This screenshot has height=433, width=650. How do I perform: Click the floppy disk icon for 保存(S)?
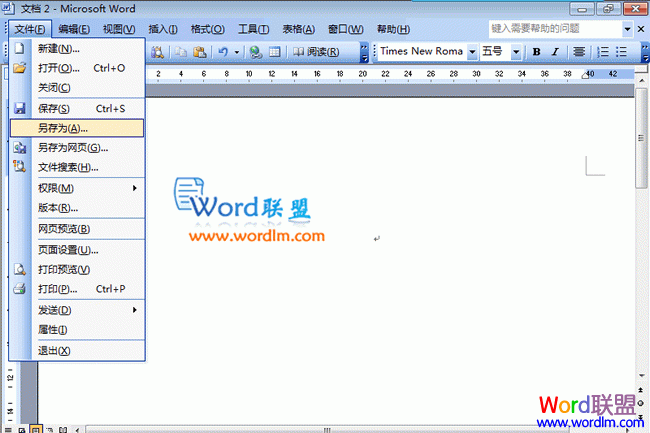click(x=19, y=108)
